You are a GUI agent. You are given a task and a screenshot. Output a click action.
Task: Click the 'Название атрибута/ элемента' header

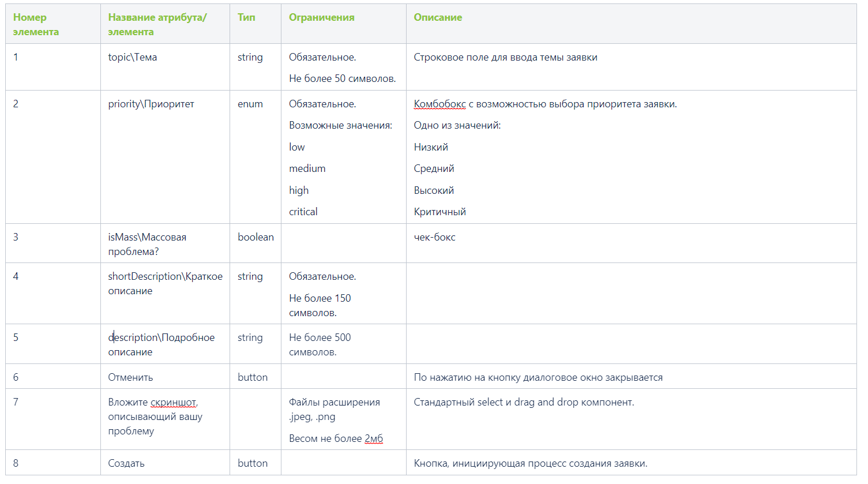tap(165, 24)
